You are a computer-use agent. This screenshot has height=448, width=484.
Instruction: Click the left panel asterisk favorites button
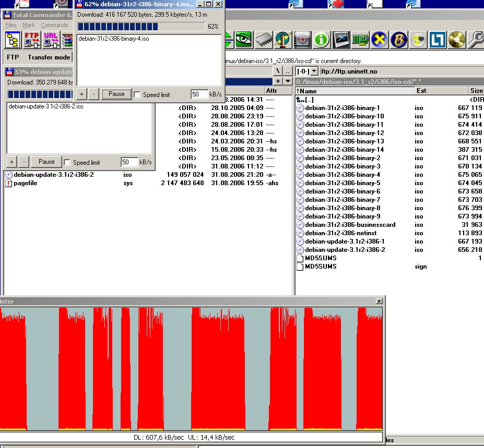pos(278,81)
